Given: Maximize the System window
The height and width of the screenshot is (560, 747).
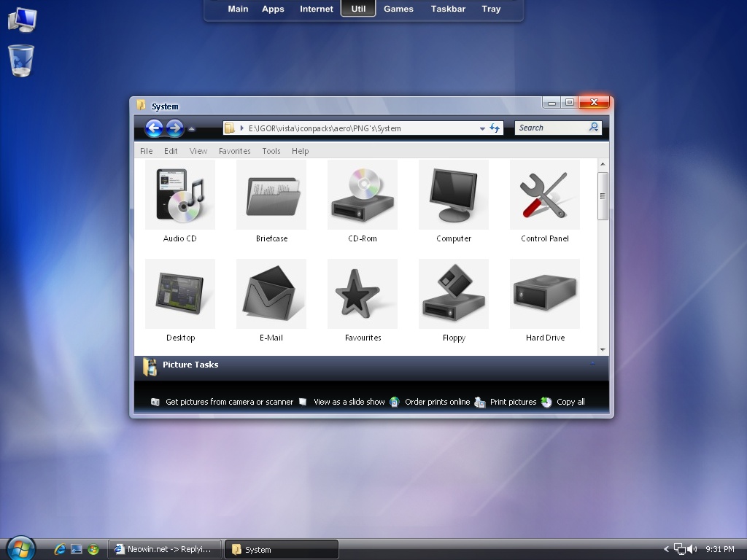Looking at the screenshot, I should [x=569, y=102].
